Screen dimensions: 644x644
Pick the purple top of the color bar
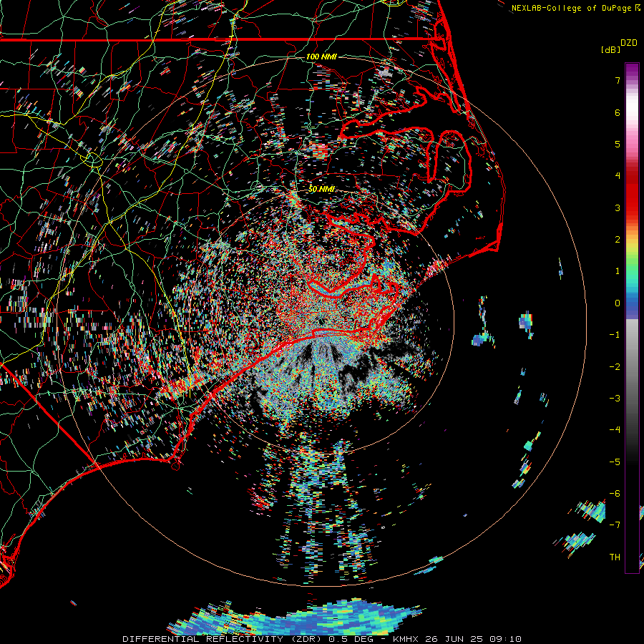(632, 70)
